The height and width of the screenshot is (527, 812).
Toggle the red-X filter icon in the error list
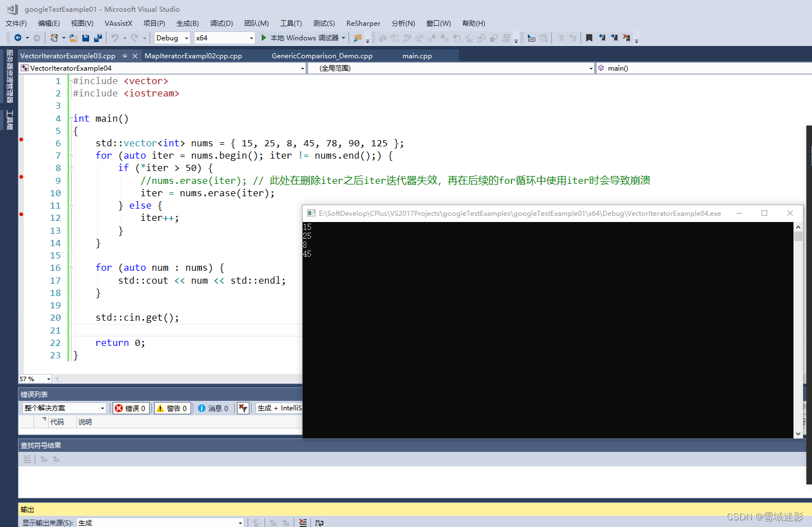point(243,408)
